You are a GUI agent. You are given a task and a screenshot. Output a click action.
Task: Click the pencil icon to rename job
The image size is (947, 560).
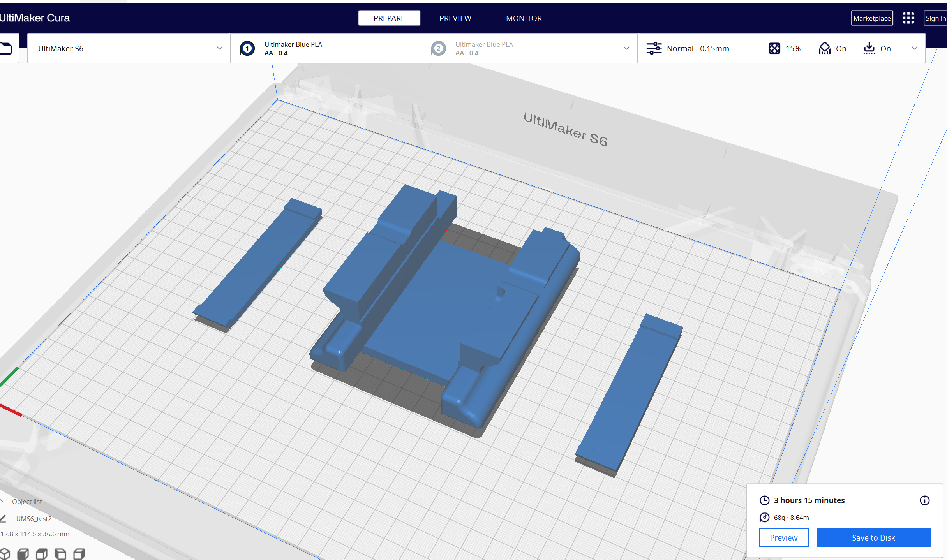[x=3, y=519]
